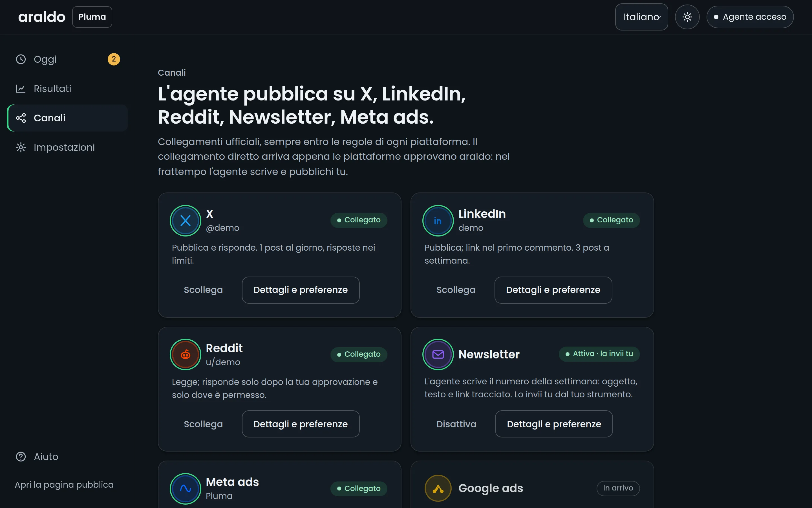Open Dettagli e preferenze for Newsletter

click(x=554, y=424)
